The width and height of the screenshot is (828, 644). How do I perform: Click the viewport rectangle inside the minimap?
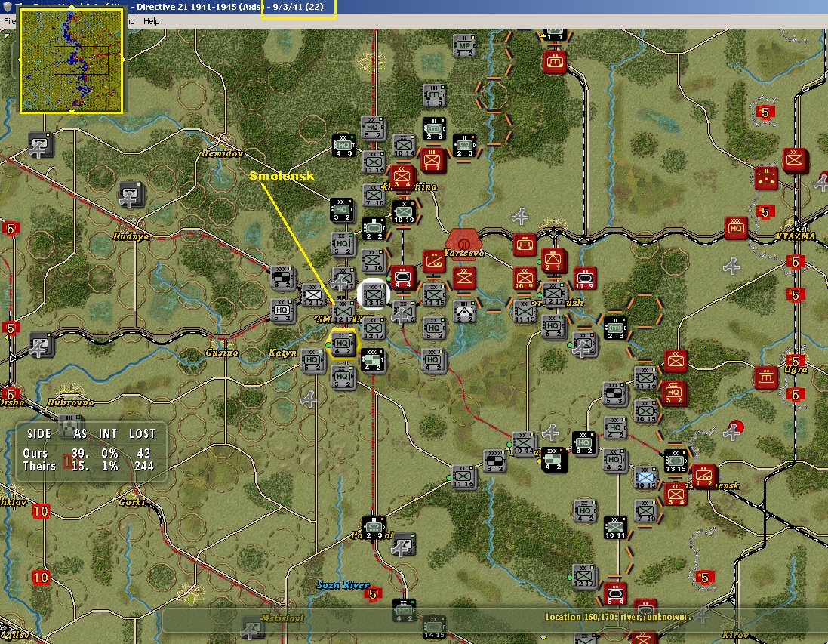click(x=81, y=60)
